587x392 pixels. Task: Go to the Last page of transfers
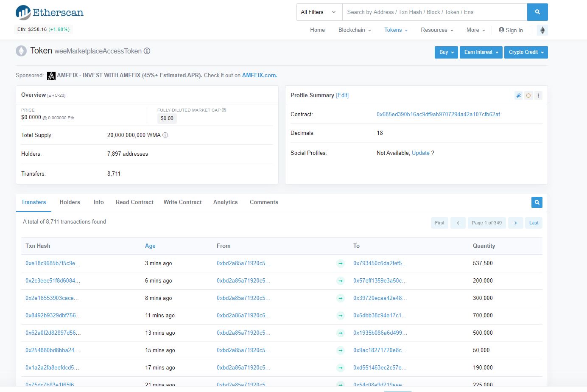click(534, 223)
